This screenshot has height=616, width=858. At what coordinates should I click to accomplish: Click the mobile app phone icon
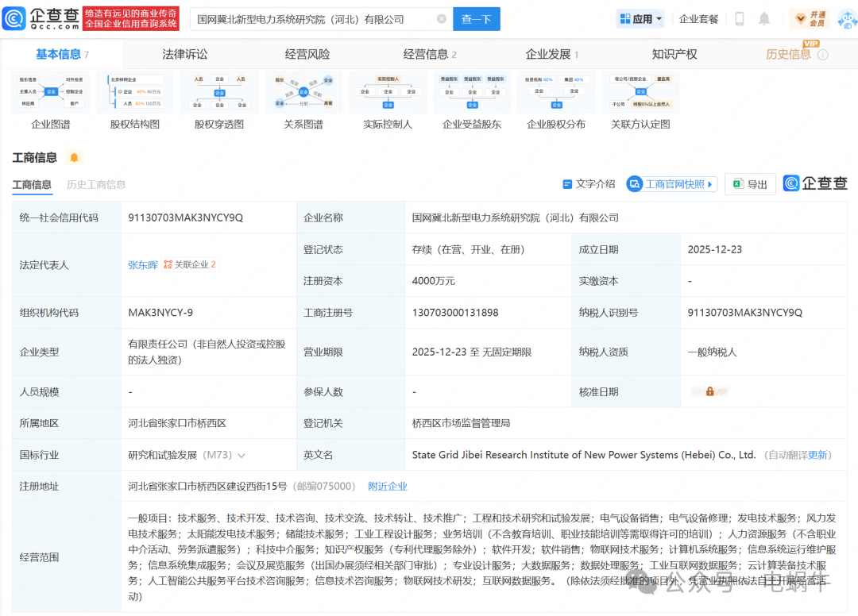740,18
